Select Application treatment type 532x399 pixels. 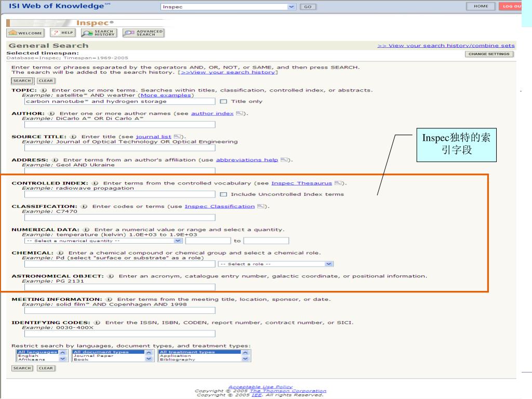click(x=176, y=356)
